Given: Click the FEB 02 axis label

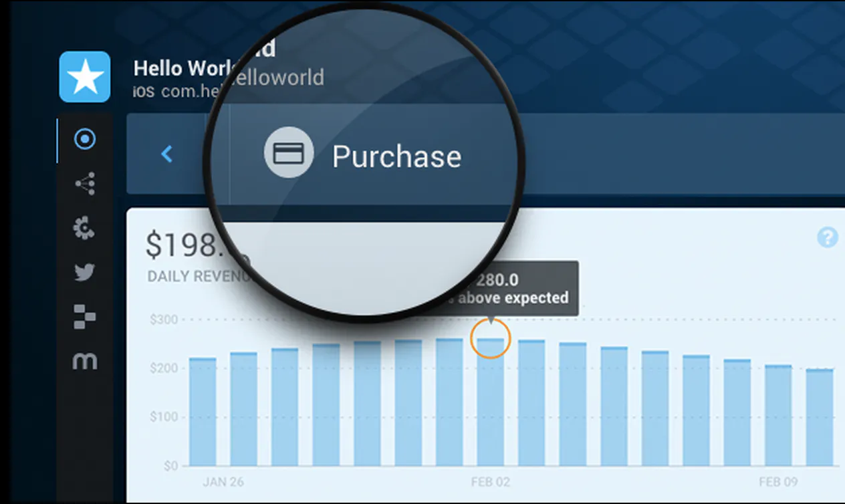Looking at the screenshot, I should click(x=491, y=482).
